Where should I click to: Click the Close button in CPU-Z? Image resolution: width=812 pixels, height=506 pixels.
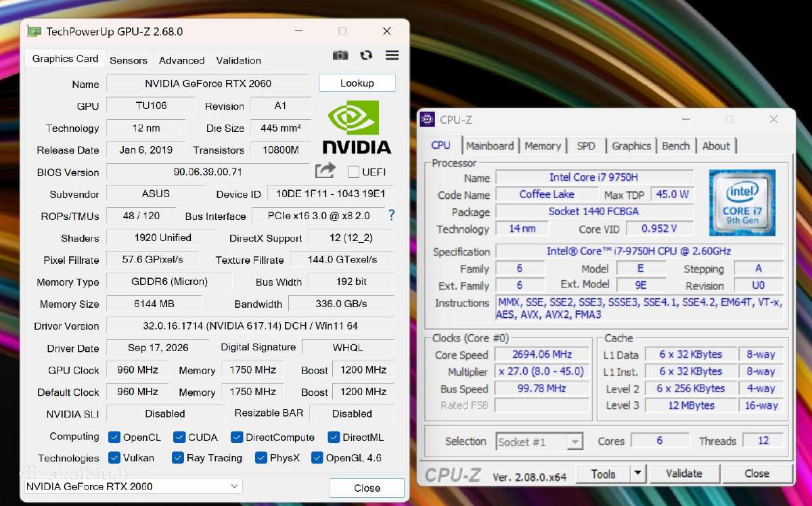757,474
